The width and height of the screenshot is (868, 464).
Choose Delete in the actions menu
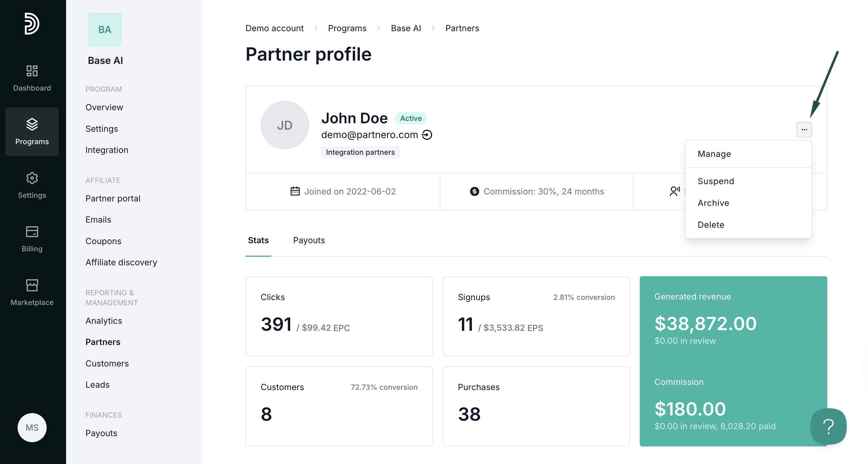tap(711, 225)
